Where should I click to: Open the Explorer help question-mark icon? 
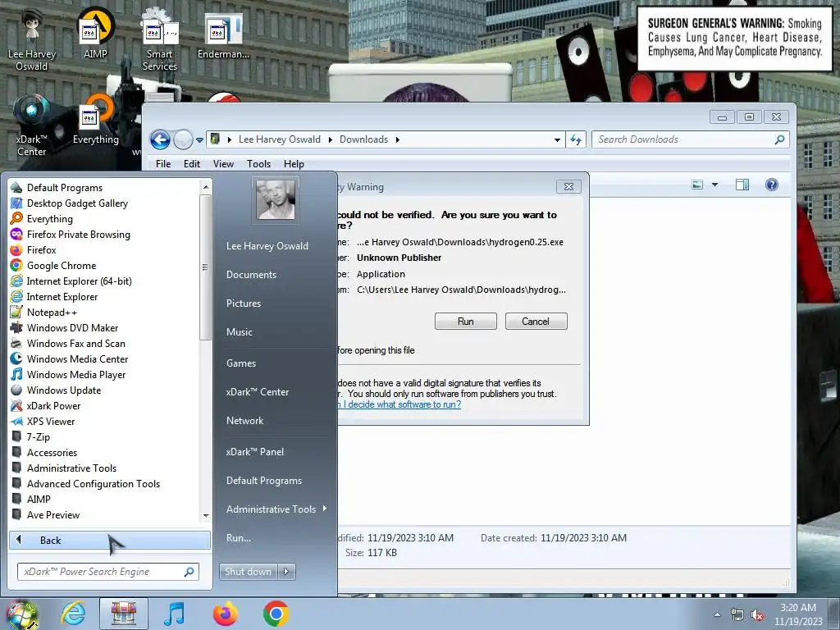[x=771, y=185]
